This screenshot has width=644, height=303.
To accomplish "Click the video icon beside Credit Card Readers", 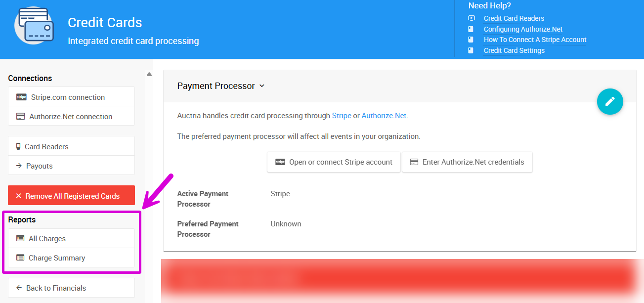I will click(472, 18).
